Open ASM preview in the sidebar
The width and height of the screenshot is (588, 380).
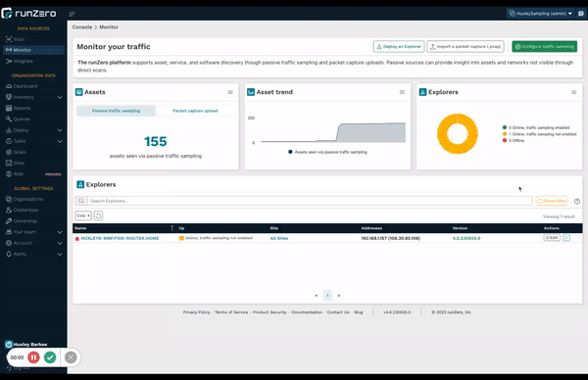33,174
